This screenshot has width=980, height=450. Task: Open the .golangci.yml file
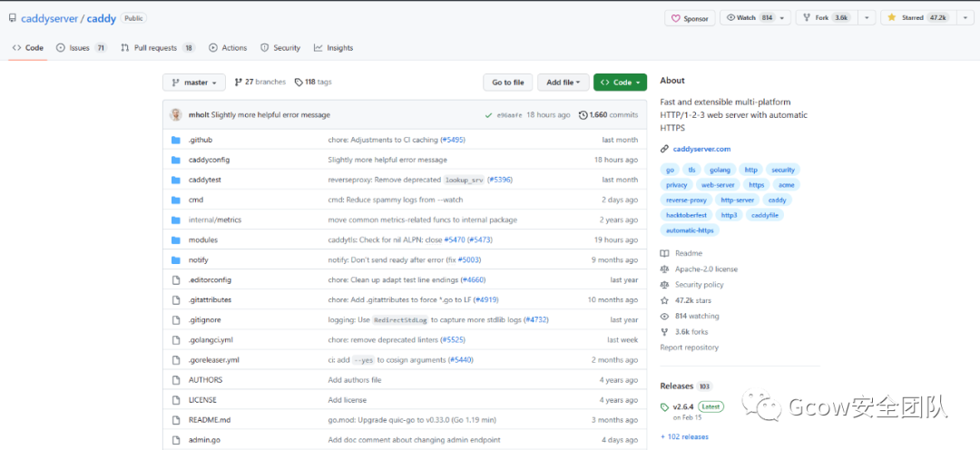click(211, 340)
